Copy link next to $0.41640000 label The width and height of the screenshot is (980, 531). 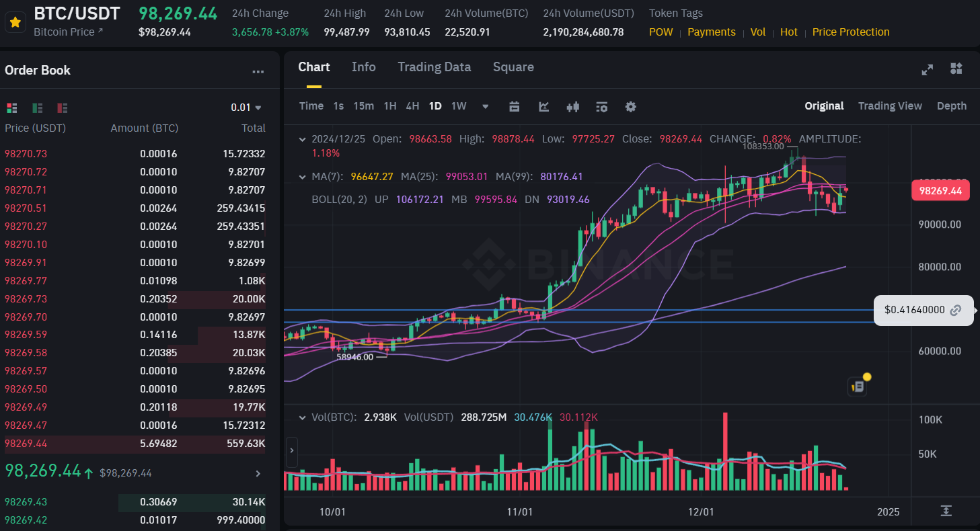pos(956,310)
